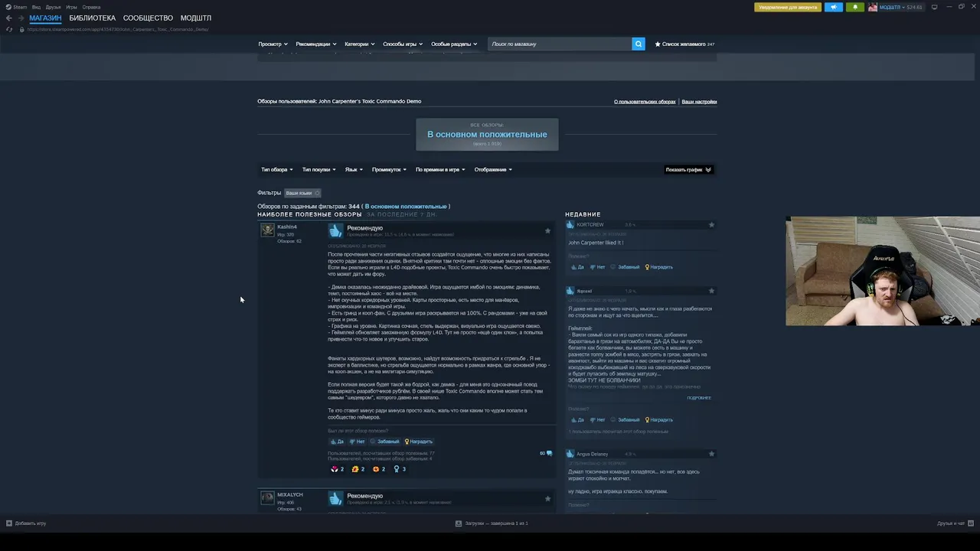
Task: Open Big Picture mode monitor icon
Action: tap(934, 7)
